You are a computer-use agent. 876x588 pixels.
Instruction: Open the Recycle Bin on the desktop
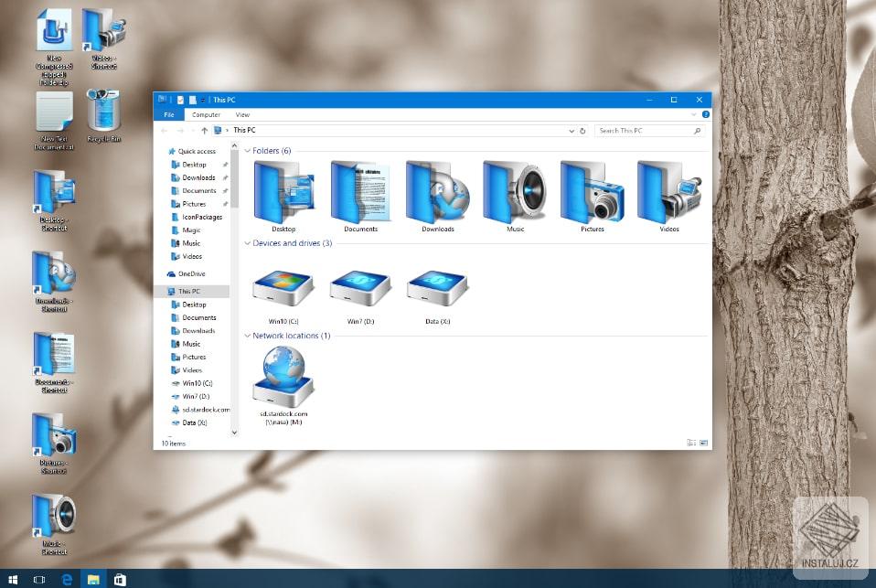click(x=103, y=114)
